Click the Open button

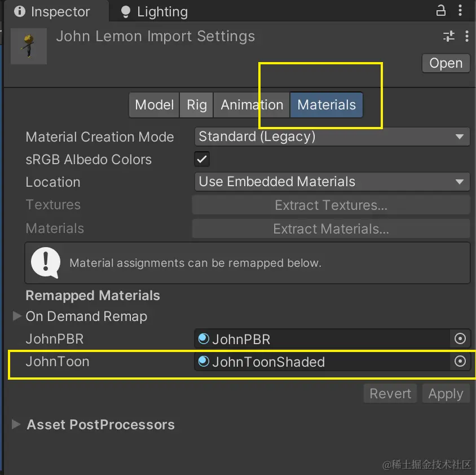coord(446,63)
